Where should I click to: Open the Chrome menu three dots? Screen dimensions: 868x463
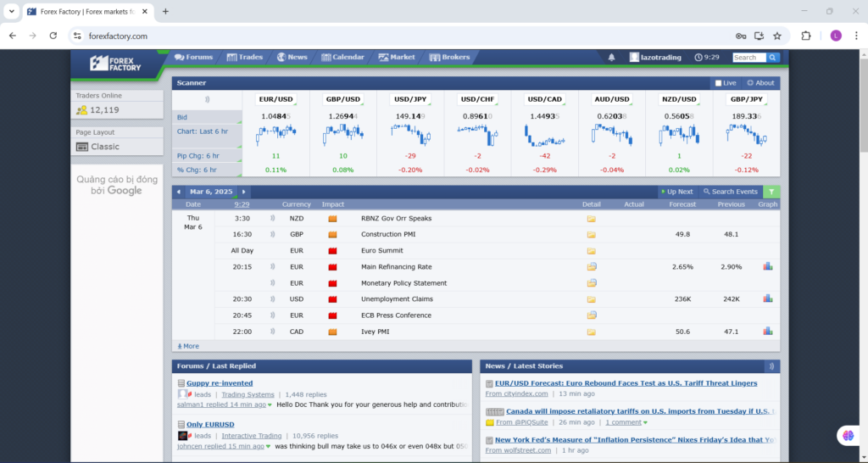856,36
